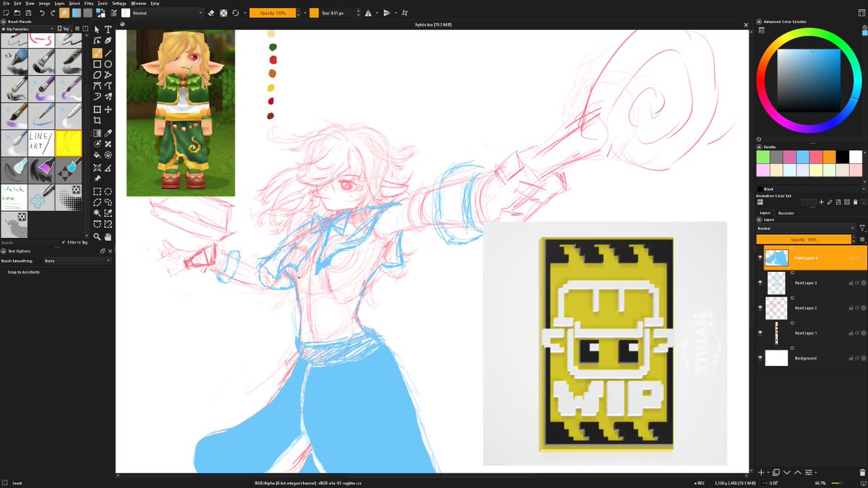Toggle Snap to Assistants checkbox
The height and width of the screenshot is (488, 868).
point(4,272)
